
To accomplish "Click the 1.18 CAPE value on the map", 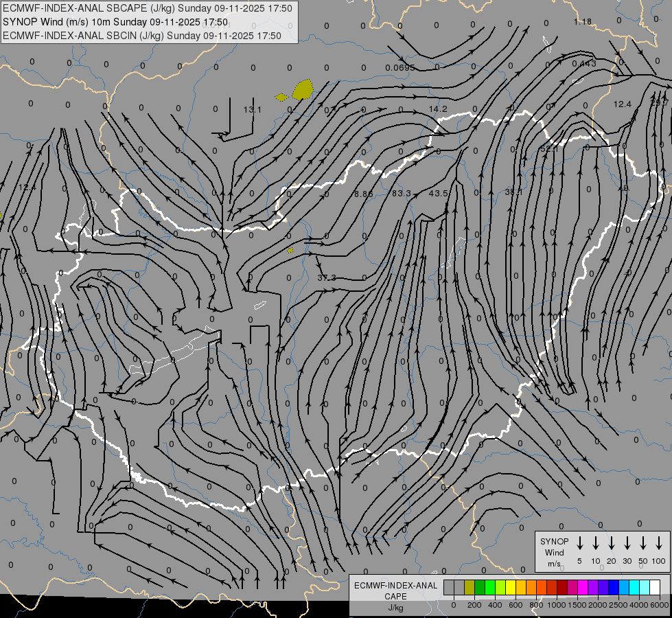I will point(583,21).
